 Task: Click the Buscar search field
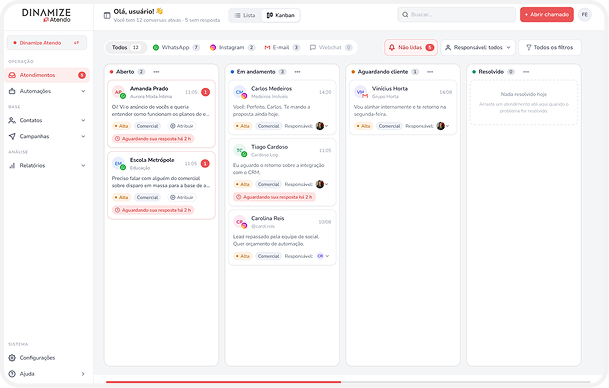pos(456,15)
